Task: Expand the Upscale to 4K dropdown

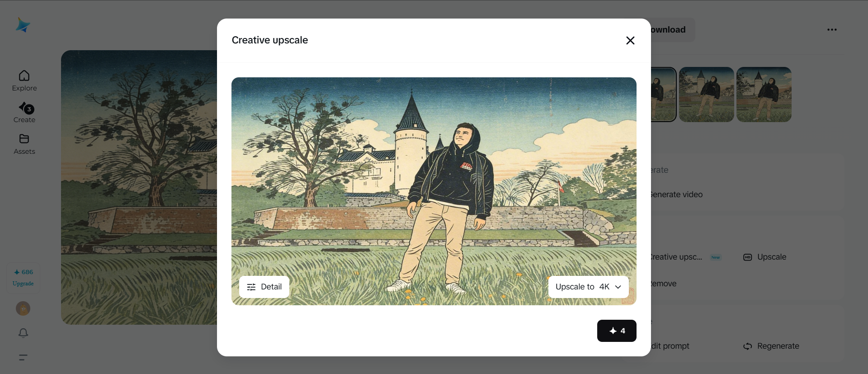Action: tap(588, 287)
